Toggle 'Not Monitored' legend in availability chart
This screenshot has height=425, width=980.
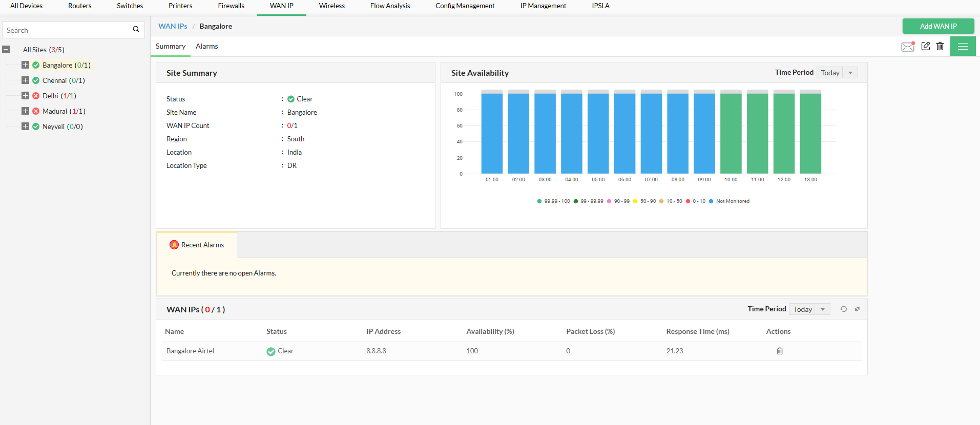(732, 201)
